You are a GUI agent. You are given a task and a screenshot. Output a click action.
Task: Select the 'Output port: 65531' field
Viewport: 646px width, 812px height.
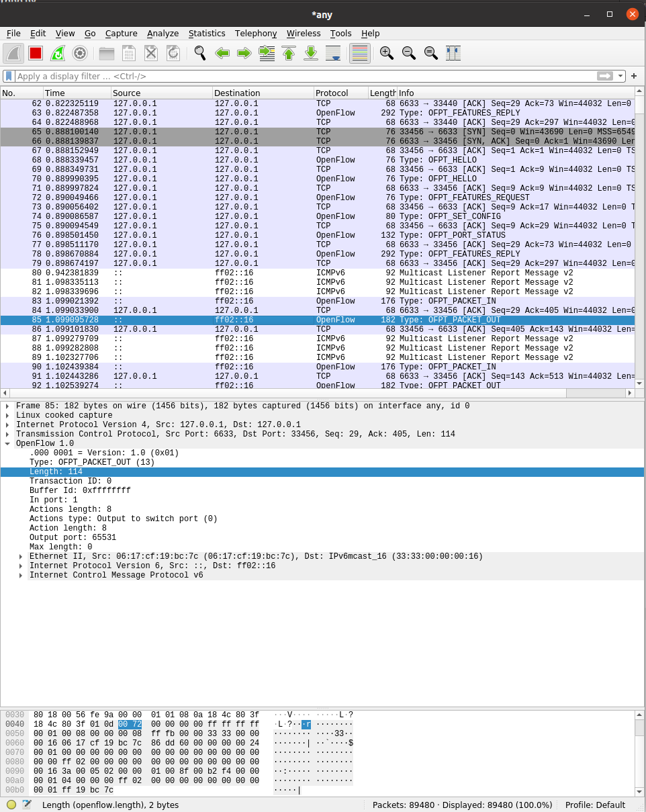(322, 537)
